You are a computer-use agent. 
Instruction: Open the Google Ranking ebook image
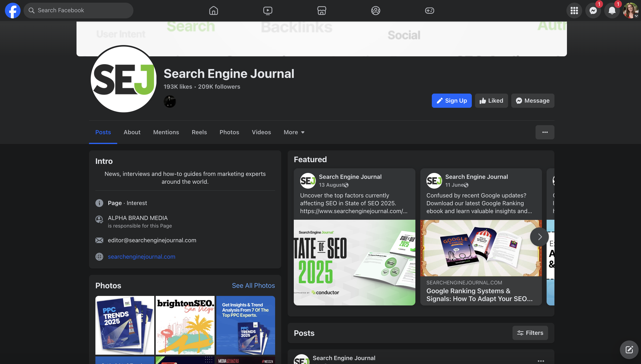[x=481, y=248]
